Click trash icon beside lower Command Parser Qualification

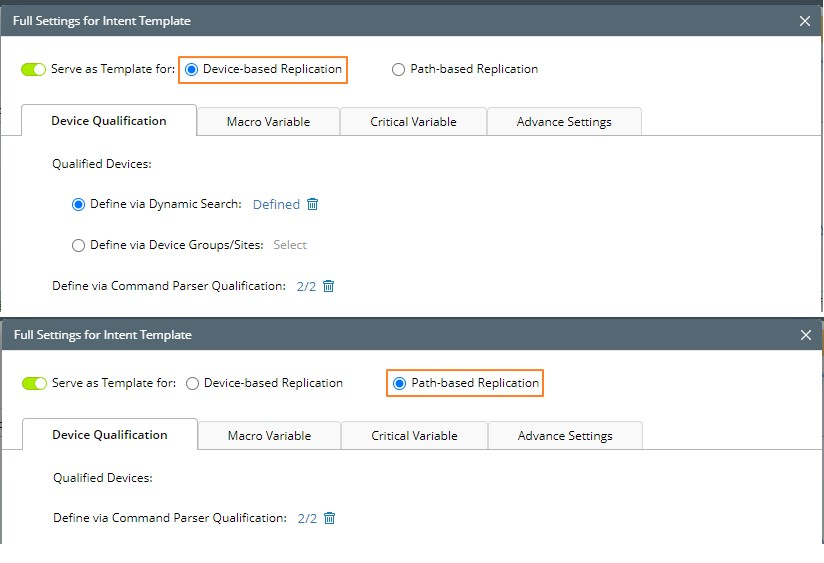pos(330,518)
